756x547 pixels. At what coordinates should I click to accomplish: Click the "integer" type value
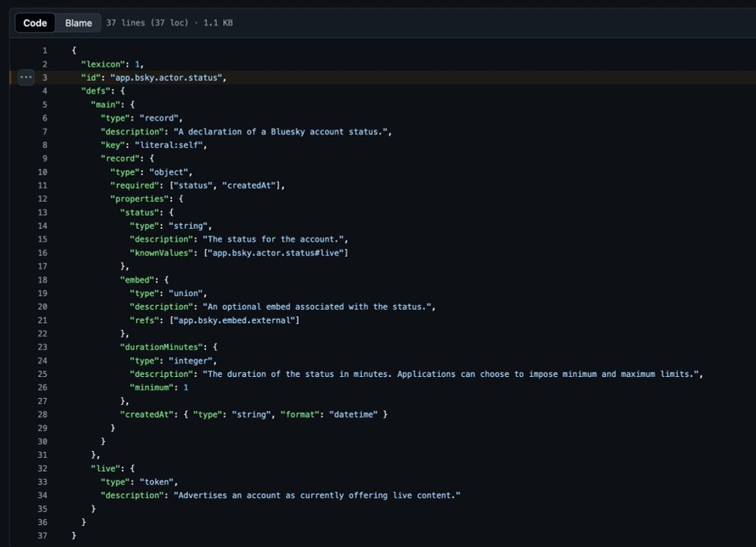coord(190,360)
